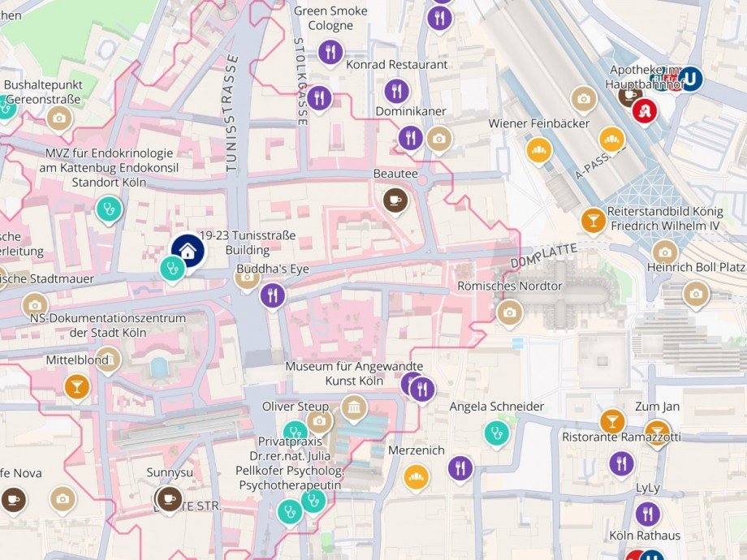Select the cocktail marker beside Reiterstandbild König
747x560 pixels.
(x=593, y=221)
